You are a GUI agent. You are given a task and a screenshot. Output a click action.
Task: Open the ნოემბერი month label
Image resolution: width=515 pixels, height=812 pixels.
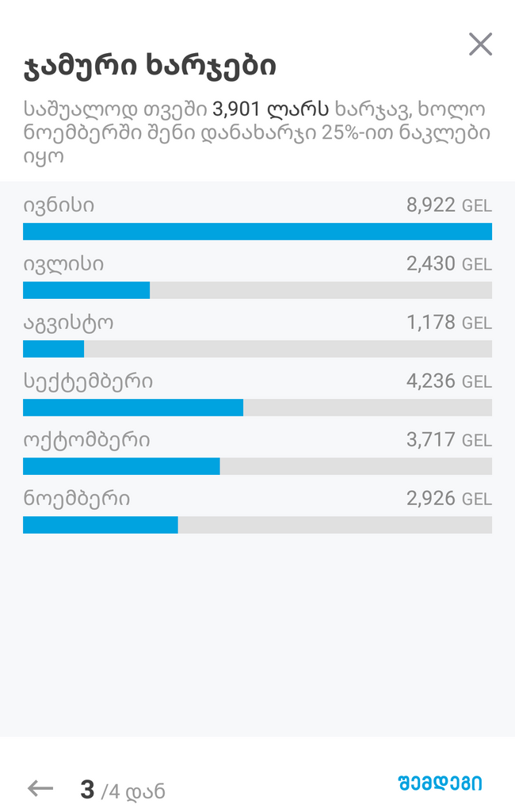click(77, 499)
